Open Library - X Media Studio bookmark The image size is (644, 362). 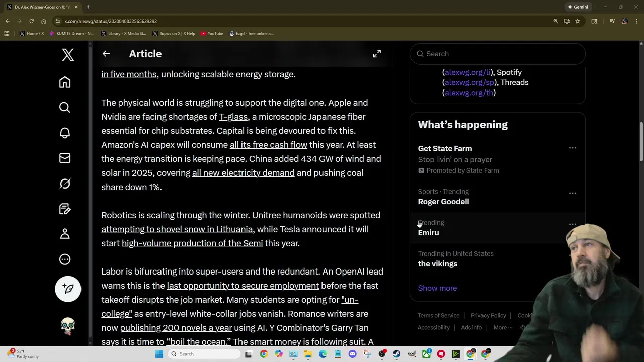pyautogui.click(x=123, y=34)
